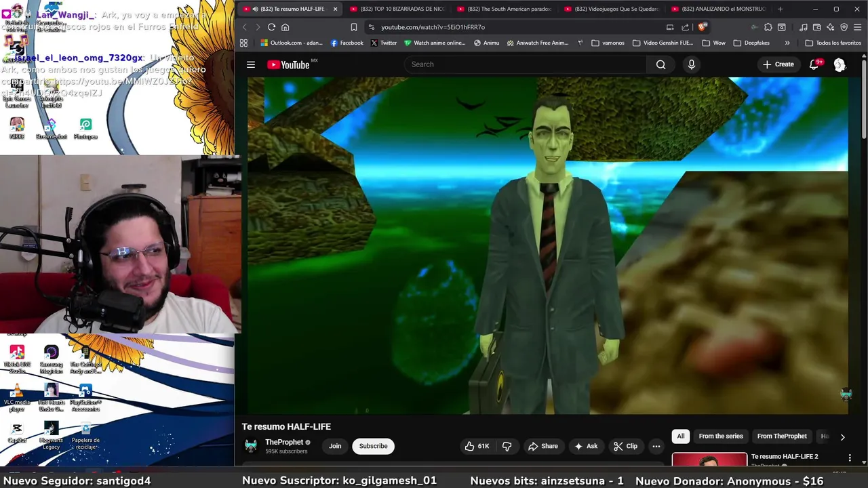Open Samsung Magician desktop shortcut

(x=51, y=359)
